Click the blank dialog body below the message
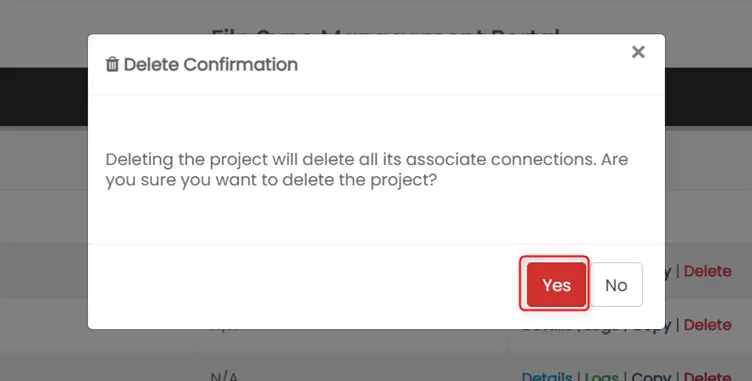 tap(376, 216)
